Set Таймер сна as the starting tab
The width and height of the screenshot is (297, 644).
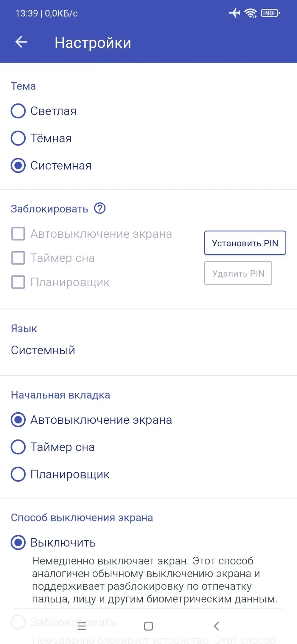(x=18, y=447)
